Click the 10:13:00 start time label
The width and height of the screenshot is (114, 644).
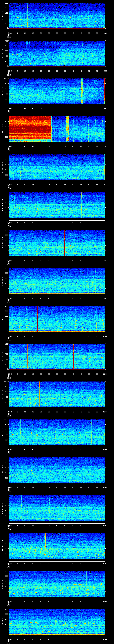pyautogui.click(x=9, y=488)
